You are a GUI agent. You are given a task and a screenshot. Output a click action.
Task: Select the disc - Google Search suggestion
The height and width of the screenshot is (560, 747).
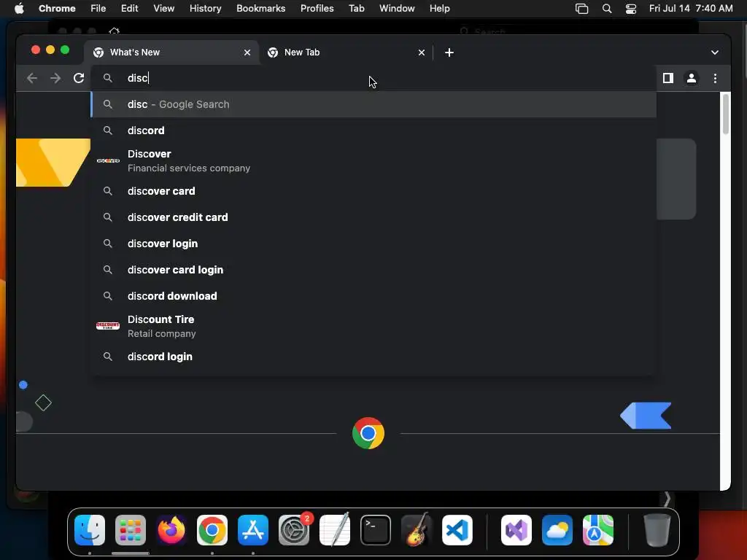click(373, 104)
